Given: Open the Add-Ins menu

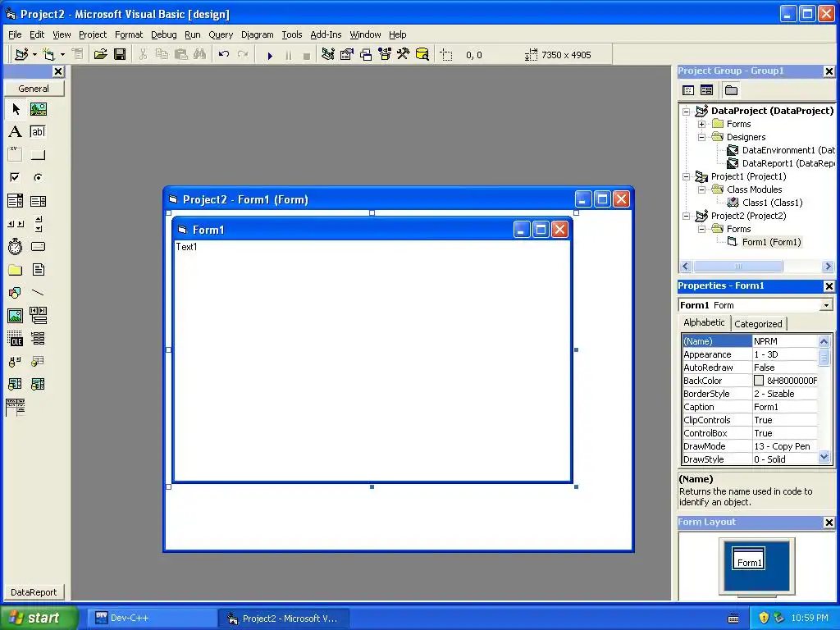Looking at the screenshot, I should click(326, 34).
